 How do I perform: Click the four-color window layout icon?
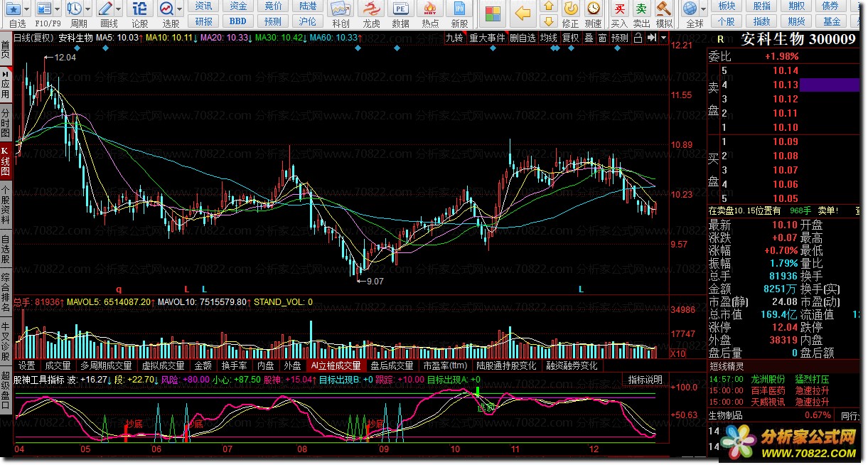click(492, 13)
